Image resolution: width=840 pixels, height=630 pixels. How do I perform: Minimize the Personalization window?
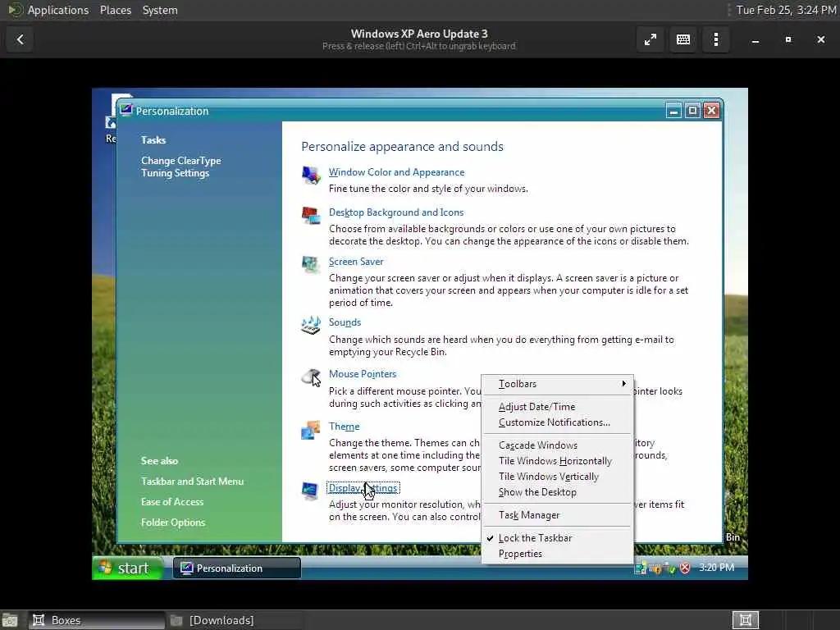click(x=674, y=111)
